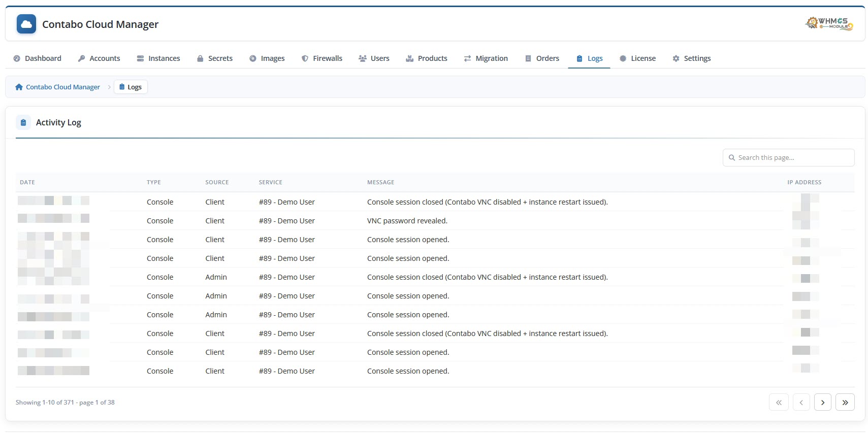Click the VNC password revealed message

point(407,221)
